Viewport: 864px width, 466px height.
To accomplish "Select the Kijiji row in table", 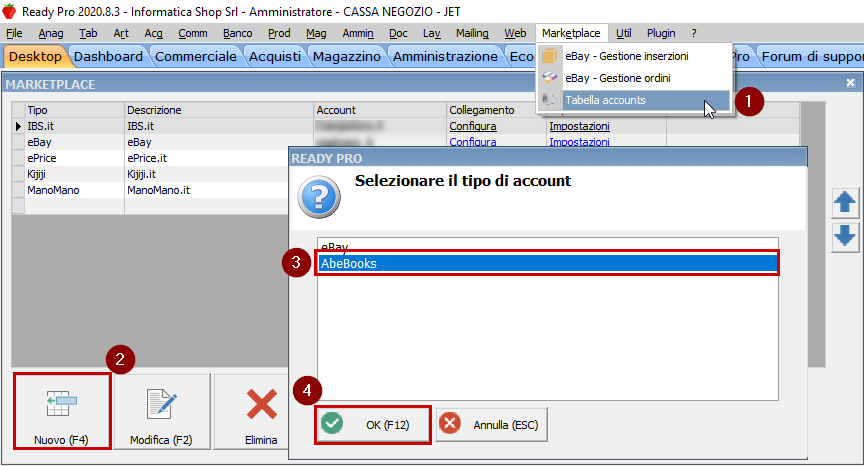I will (150, 174).
